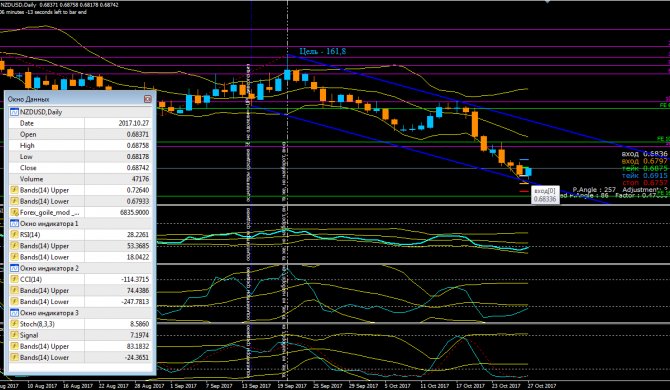
Task: Click the icon beside Bands Lower -247.7813
Action: pyautogui.click(x=14, y=302)
